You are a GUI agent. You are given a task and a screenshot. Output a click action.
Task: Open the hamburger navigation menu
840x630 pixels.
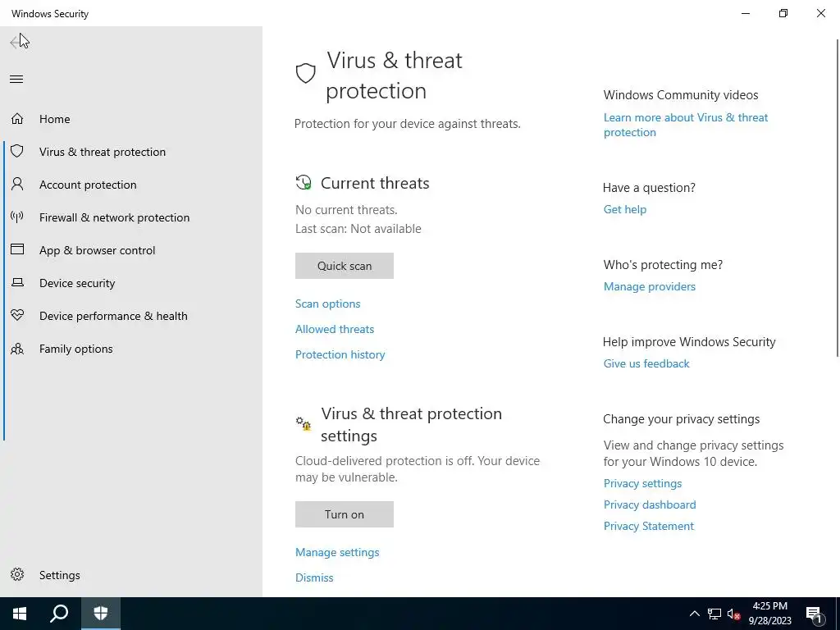click(x=16, y=80)
